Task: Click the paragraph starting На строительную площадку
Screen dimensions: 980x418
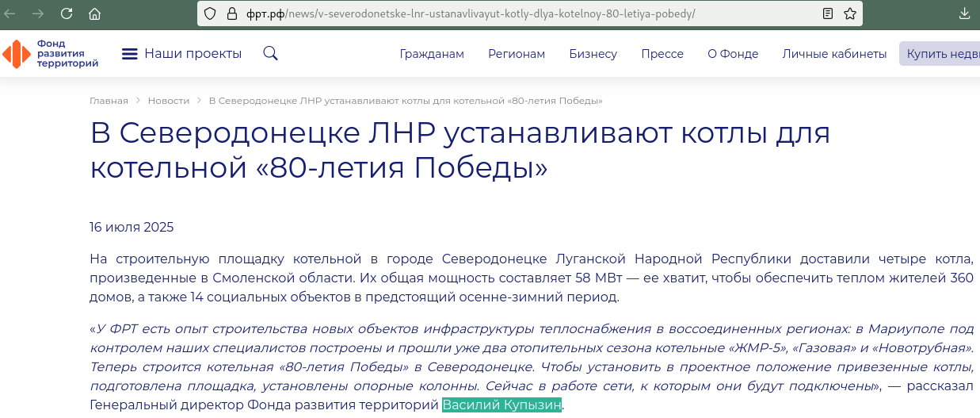Action: 532,278
